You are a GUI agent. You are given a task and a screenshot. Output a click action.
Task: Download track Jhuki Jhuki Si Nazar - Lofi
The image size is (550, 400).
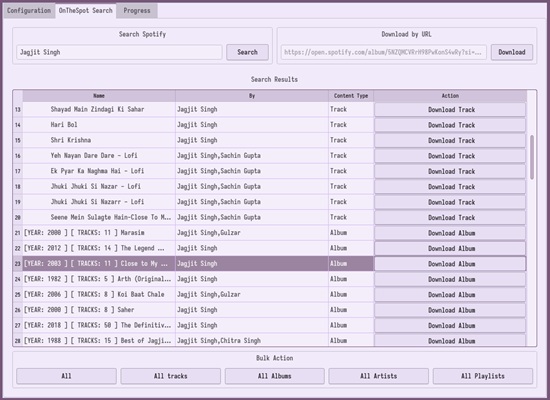click(450, 187)
